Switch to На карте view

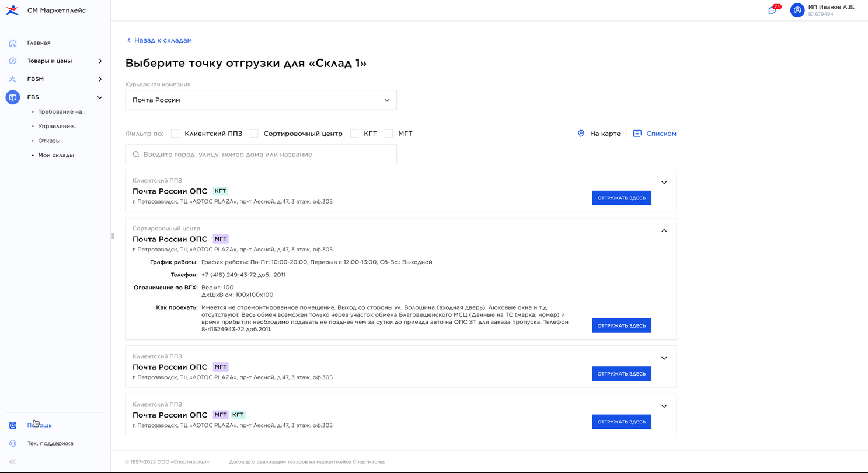pos(605,134)
